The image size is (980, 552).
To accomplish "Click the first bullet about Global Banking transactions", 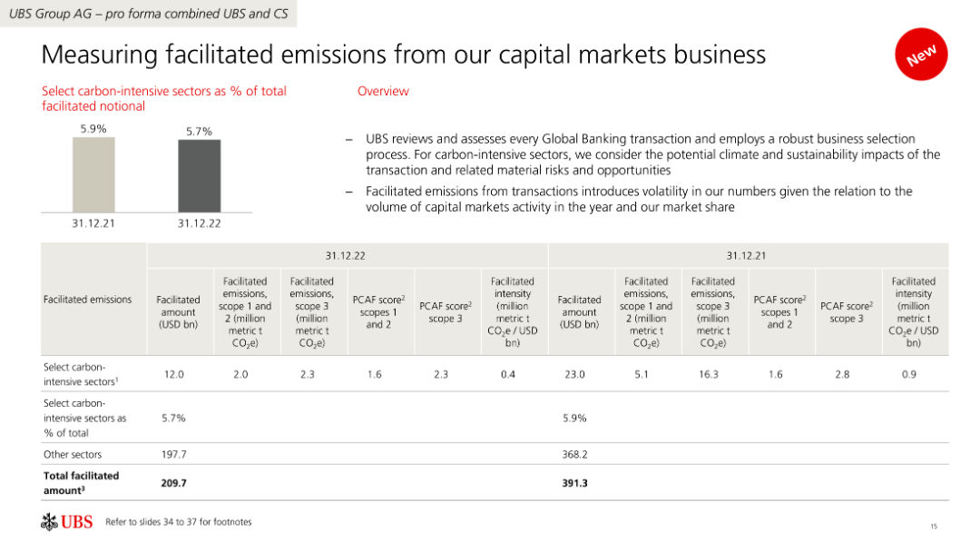I will tap(652, 154).
